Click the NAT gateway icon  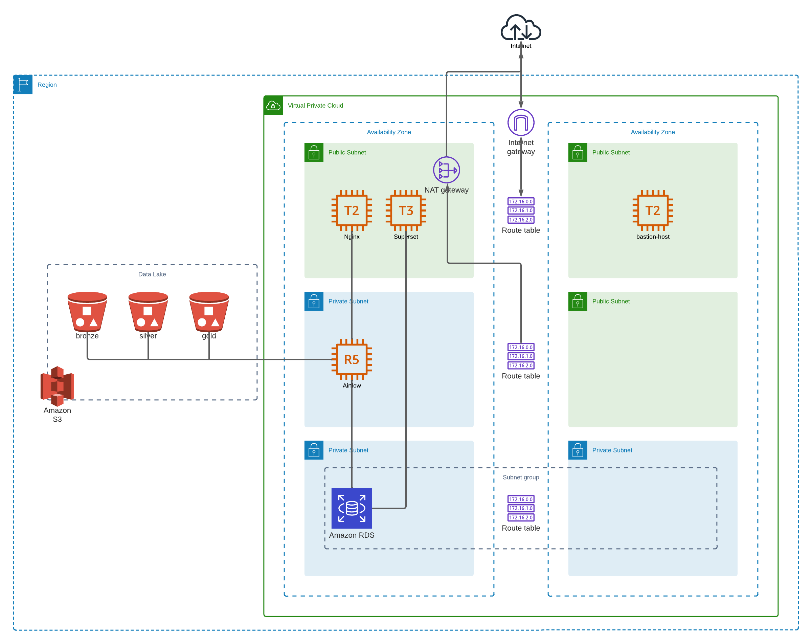[x=446, y=170]
